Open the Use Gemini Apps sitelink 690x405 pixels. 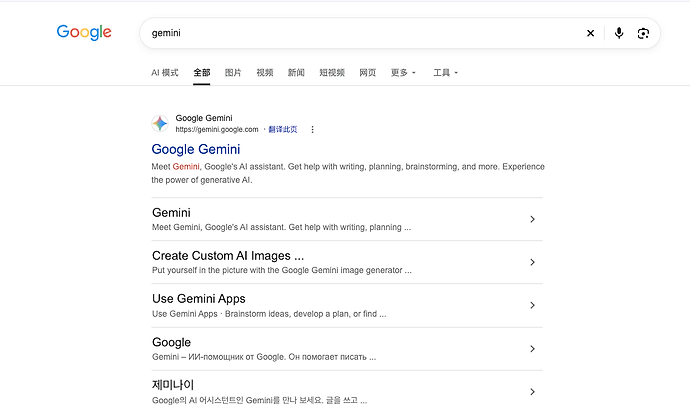pos(199,299)
